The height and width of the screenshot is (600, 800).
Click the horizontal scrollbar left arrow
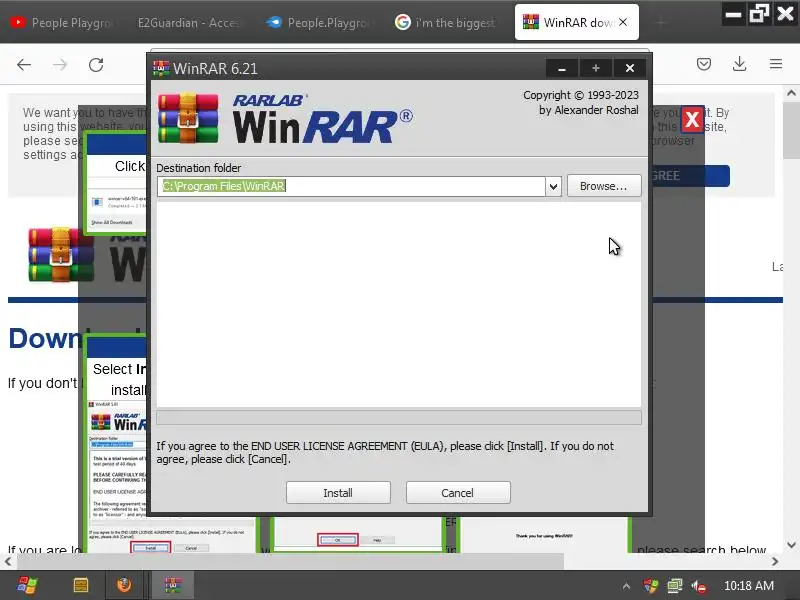click(x=8, y=562)
